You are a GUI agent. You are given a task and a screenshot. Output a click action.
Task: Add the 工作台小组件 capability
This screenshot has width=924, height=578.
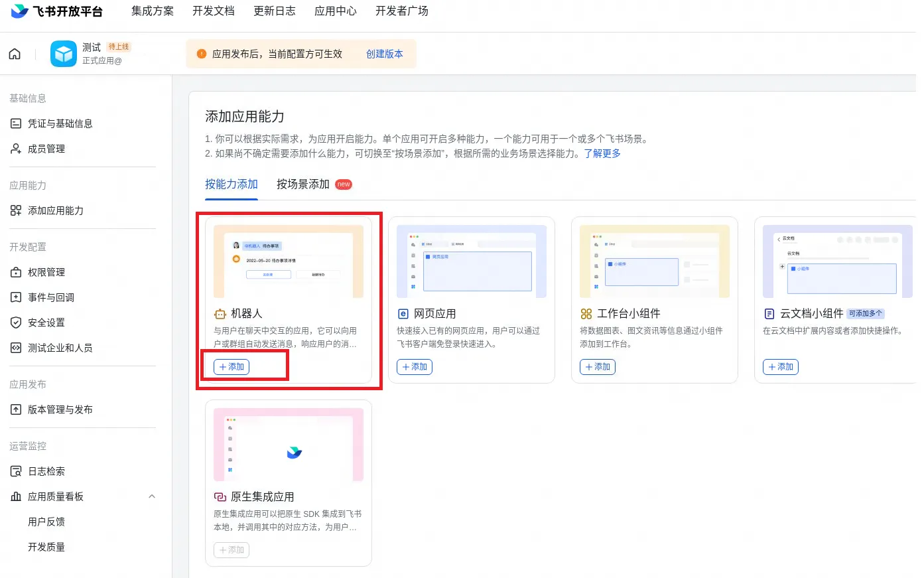(x=598, y=367)
